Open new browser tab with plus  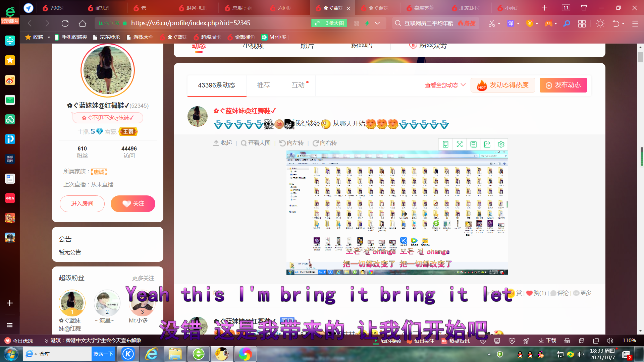click(544, 8)
